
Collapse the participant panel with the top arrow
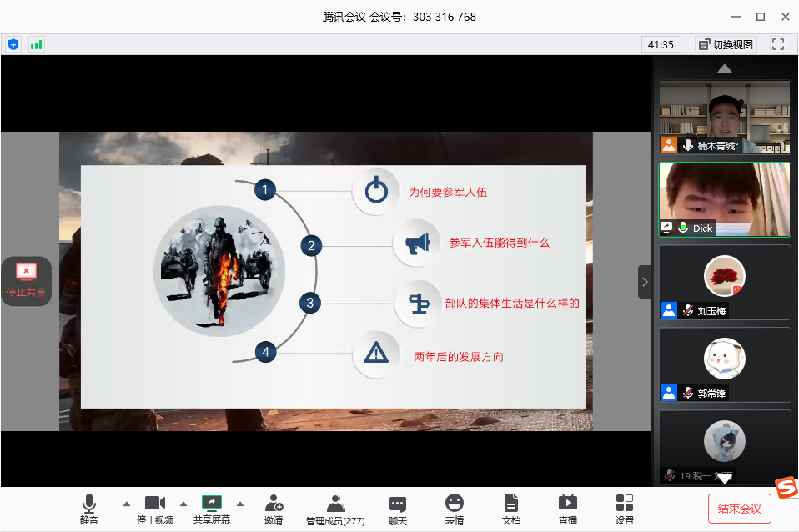point(724,68)
